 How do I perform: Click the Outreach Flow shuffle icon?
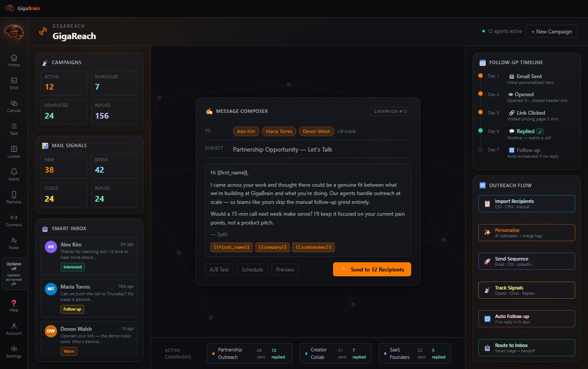[483, 185]
